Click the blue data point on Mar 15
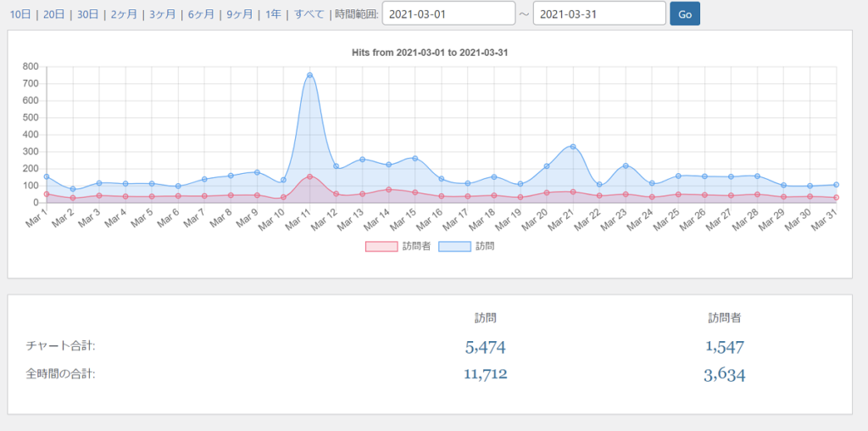 [x=415, y=159]
